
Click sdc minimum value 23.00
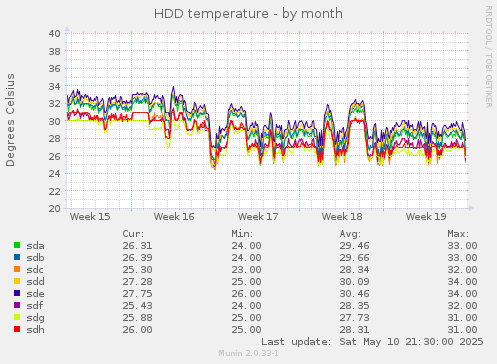pos(246,270)
